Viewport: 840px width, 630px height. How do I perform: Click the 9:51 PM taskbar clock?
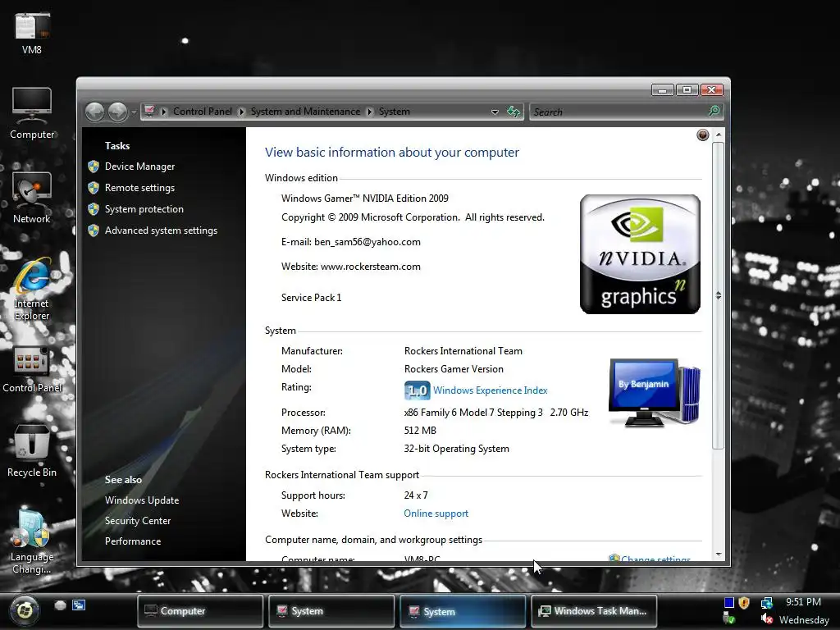tap(803, 602)
